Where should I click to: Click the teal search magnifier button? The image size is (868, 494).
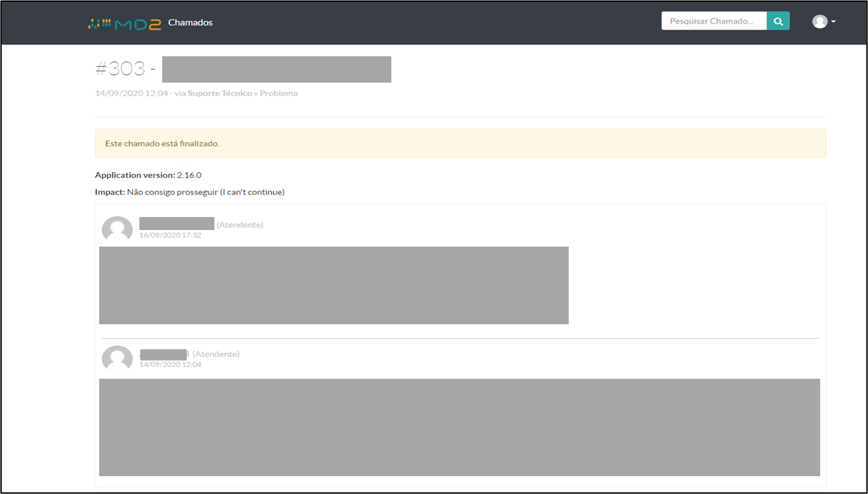click(x=778, y=21)
